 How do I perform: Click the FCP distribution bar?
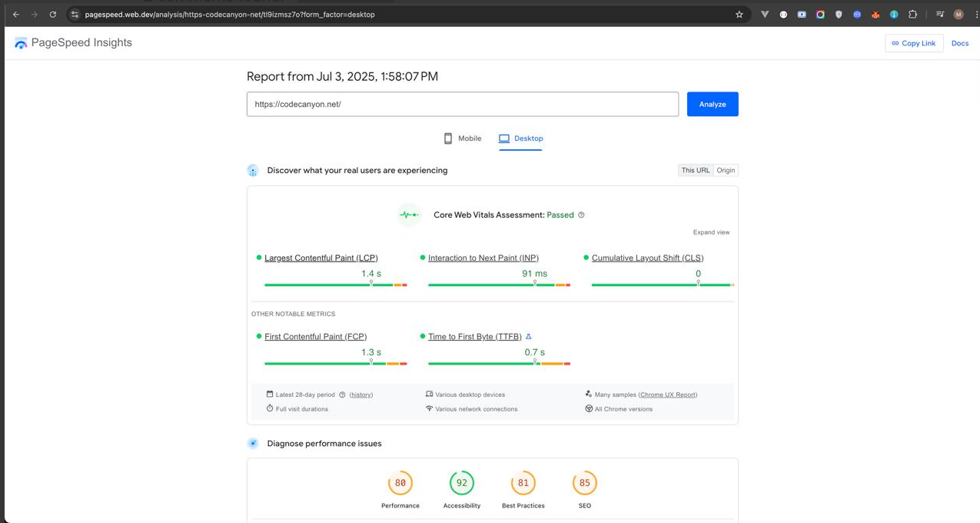click(336, 363)
